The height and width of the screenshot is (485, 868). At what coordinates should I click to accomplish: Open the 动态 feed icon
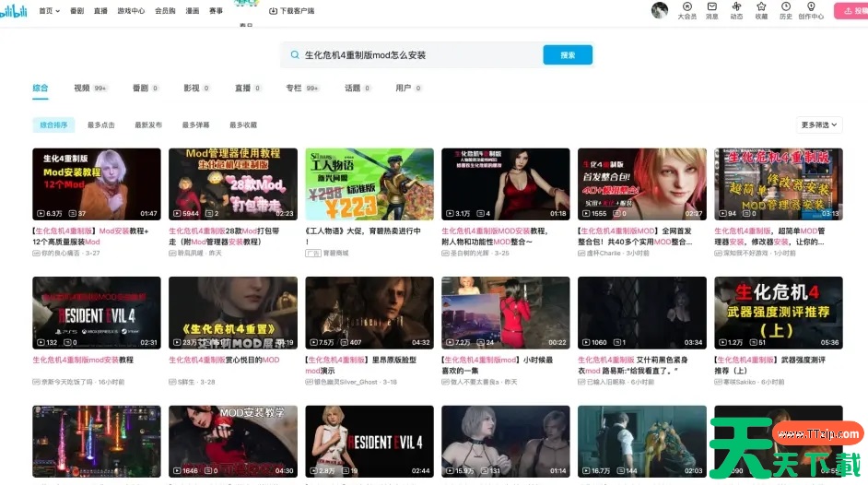click(x=736, y=10)
